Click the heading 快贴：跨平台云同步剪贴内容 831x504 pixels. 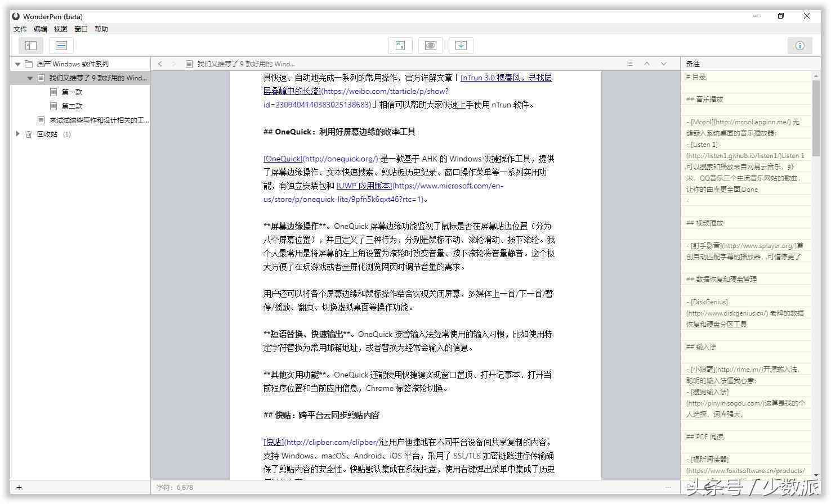(321, 415)
